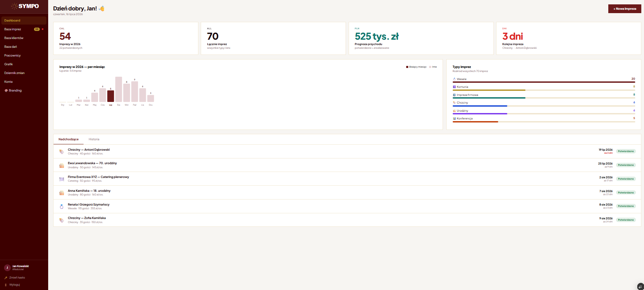
Task: Click the round widget icon in bottom-right corner
Action: 641,287
